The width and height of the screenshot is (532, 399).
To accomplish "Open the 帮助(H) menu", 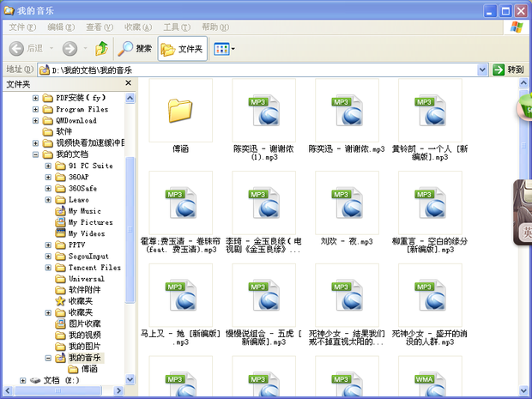I will tap(215, 27).
